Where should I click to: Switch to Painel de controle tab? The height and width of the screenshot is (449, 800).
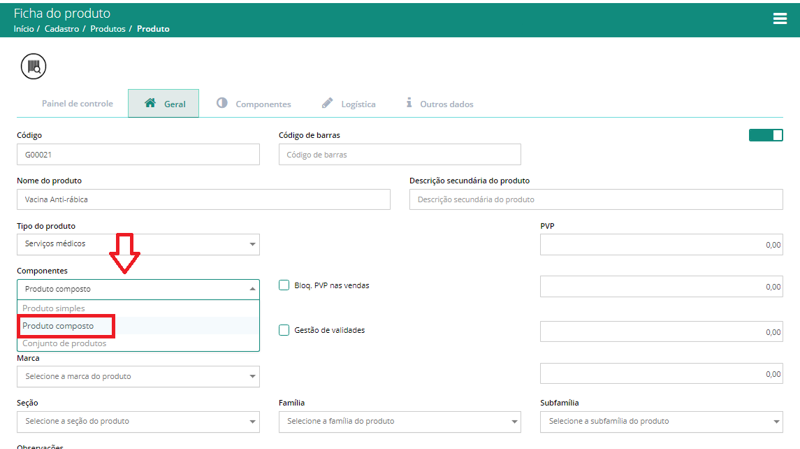[x=78, y=104]
